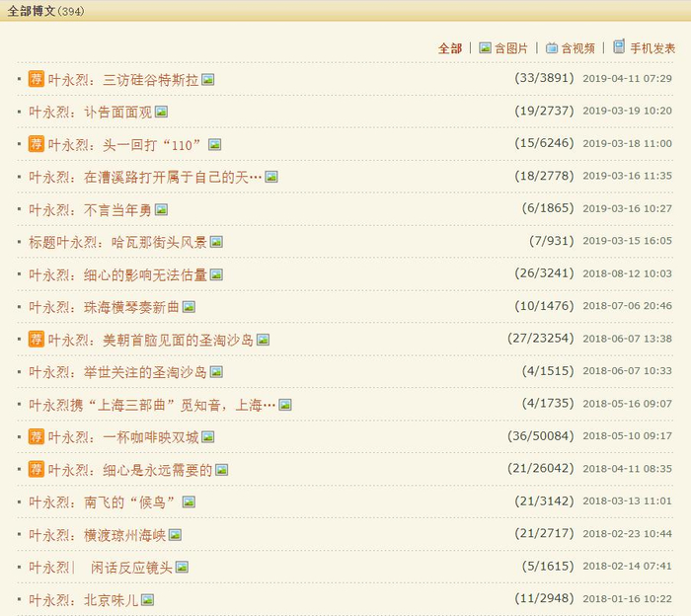Click the date 2019-03-15 16:05
Viewport: 691px width, 616px height.
[628, 241]
